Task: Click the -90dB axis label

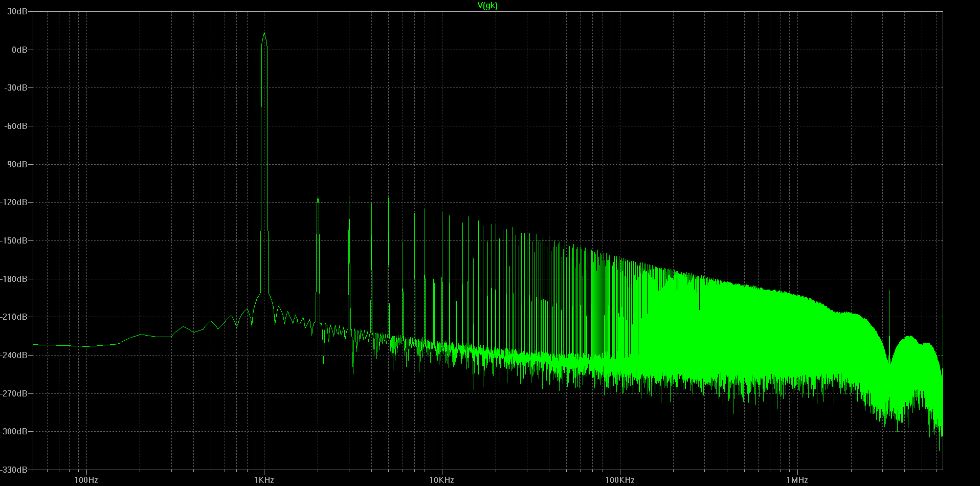Action: click(x=16, y=164)
